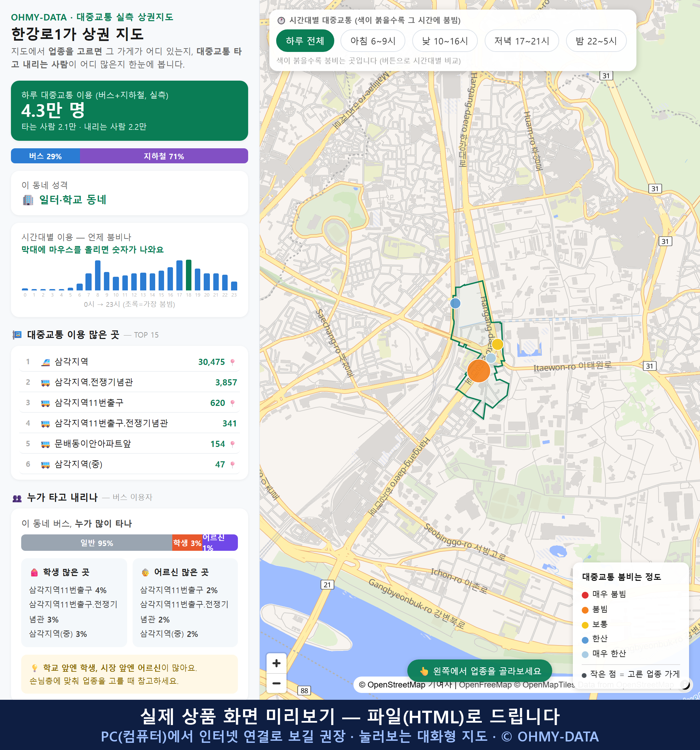The width and height of the screenshot is (700, 750).
Task: Click the hourly bar at 17시
Action: pos(180,275)
